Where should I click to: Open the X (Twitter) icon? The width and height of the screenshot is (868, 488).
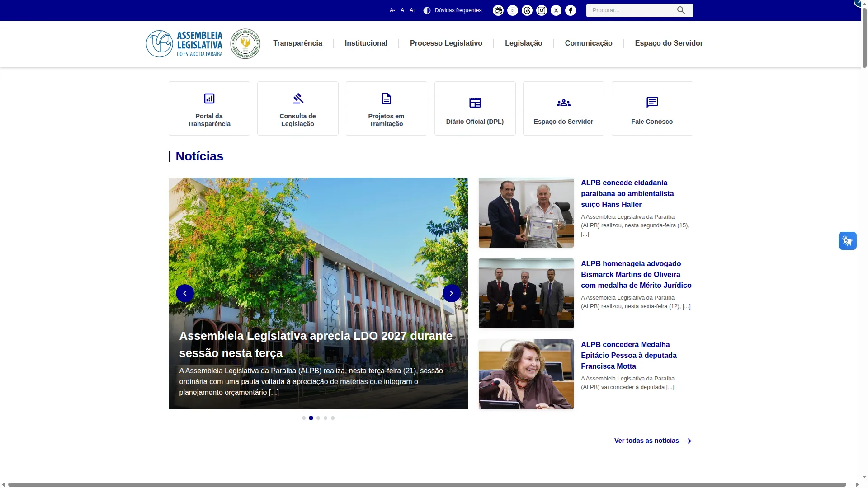point(556,10)
